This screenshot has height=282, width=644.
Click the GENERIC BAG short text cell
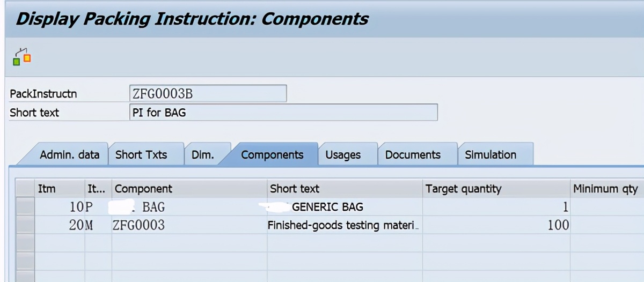pos(327,207)
